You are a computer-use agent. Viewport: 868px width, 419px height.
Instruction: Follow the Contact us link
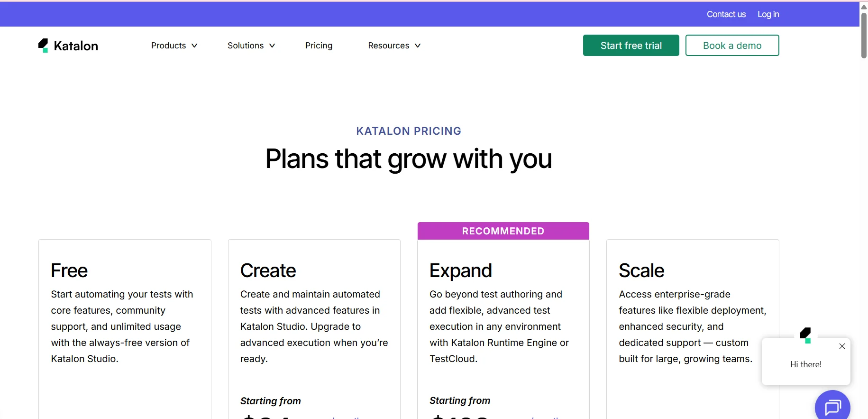click(726, 14)
